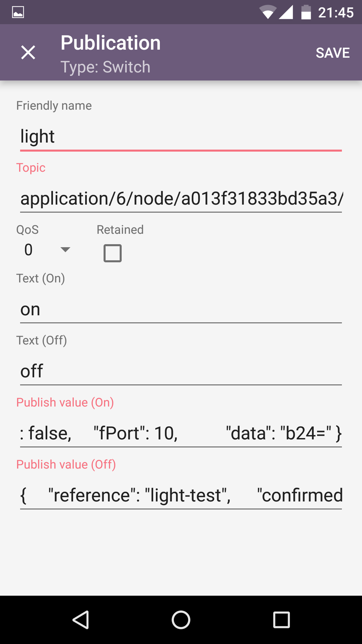Tap the picture notification icon in status bar
The height and width of the screenshot is (644, 362).
coord(18,12)
